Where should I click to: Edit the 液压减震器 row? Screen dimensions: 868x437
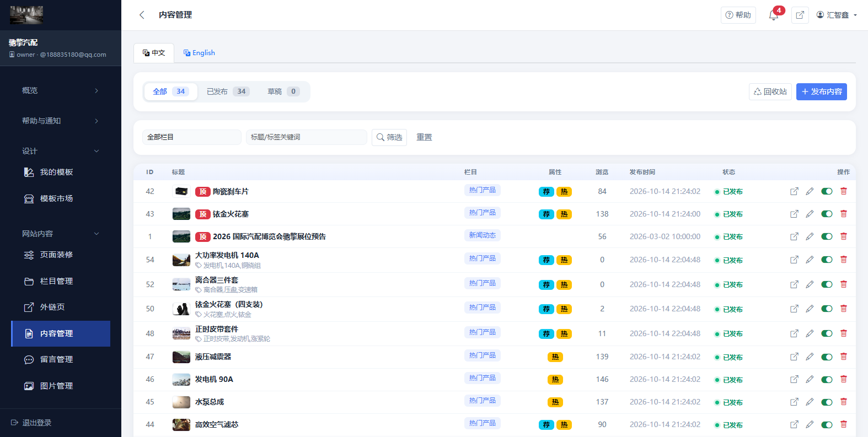point(810,357)
